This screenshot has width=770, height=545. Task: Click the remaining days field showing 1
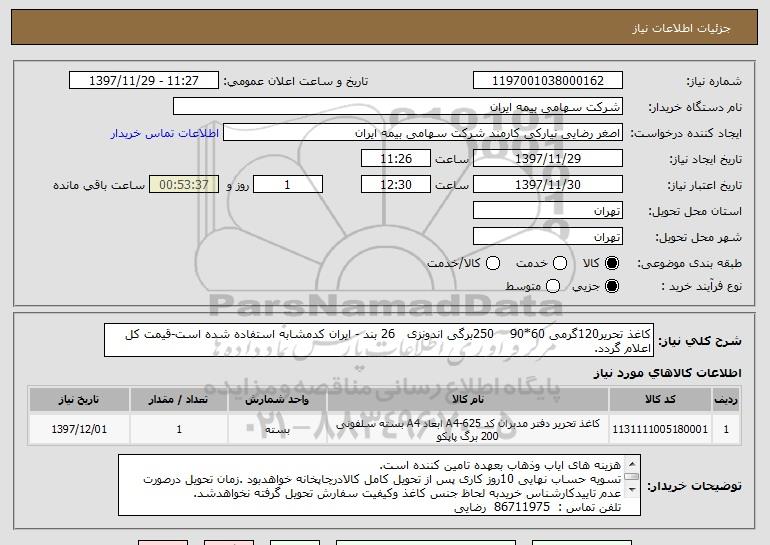[x=288, y=185]
